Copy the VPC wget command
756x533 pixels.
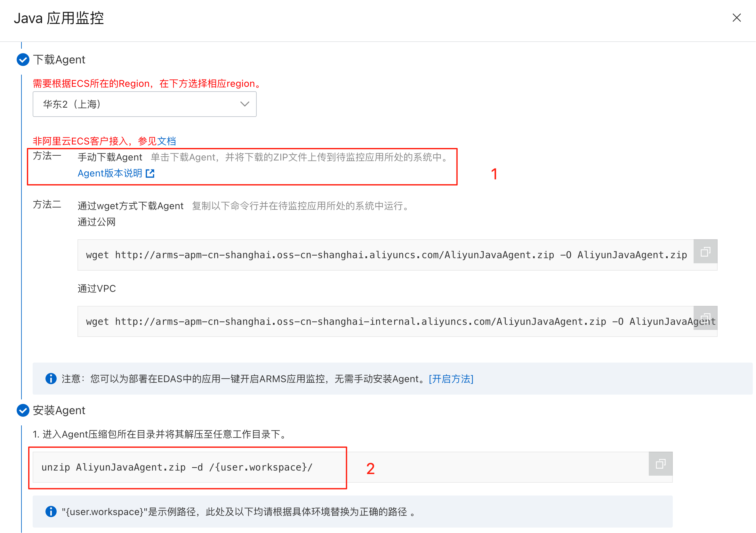[705, 318]
